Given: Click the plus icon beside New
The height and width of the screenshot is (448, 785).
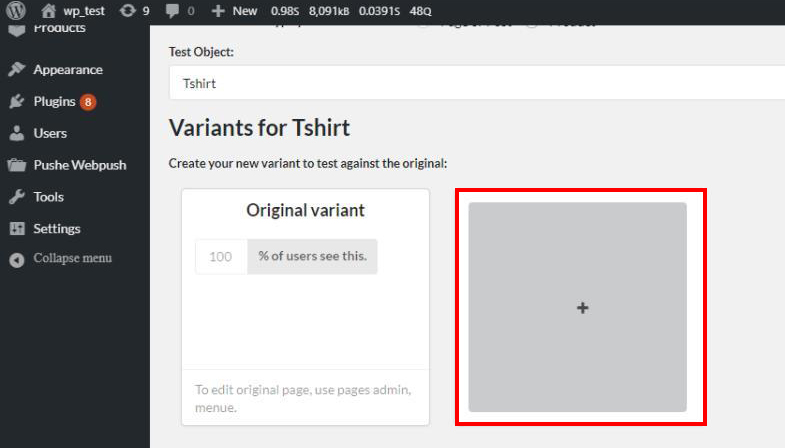Looking at the screenshot, I should (x=218, y=11).
